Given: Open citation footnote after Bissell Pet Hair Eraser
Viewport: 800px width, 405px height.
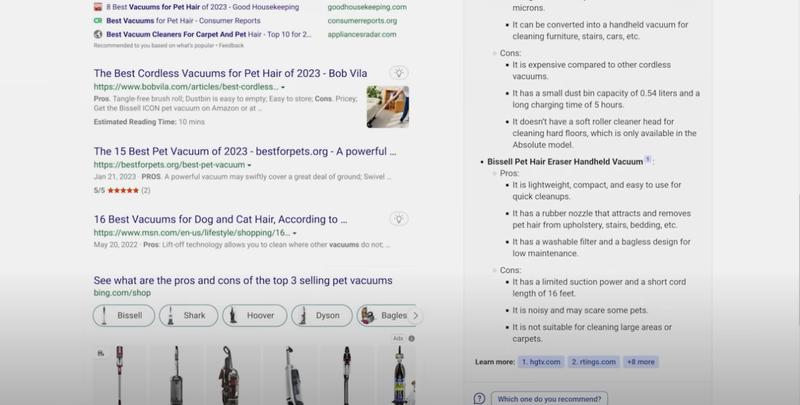Looking at the screenshot, I should click(x=648, y=160).
